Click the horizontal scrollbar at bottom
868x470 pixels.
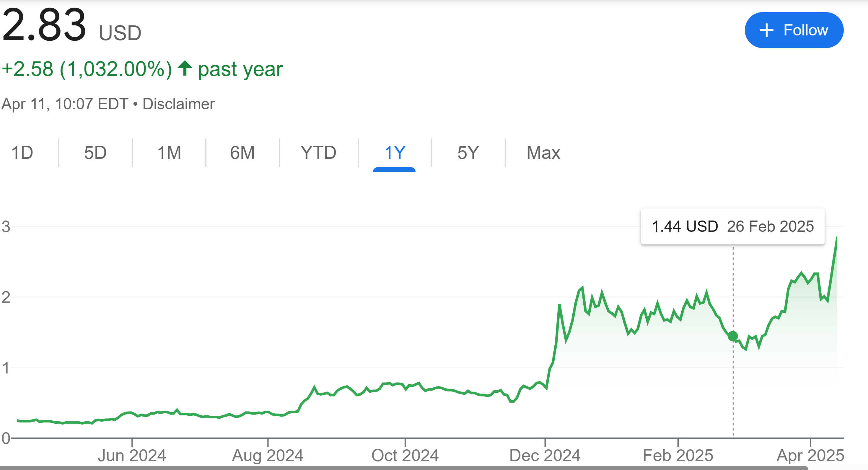[x=404, y=468]
